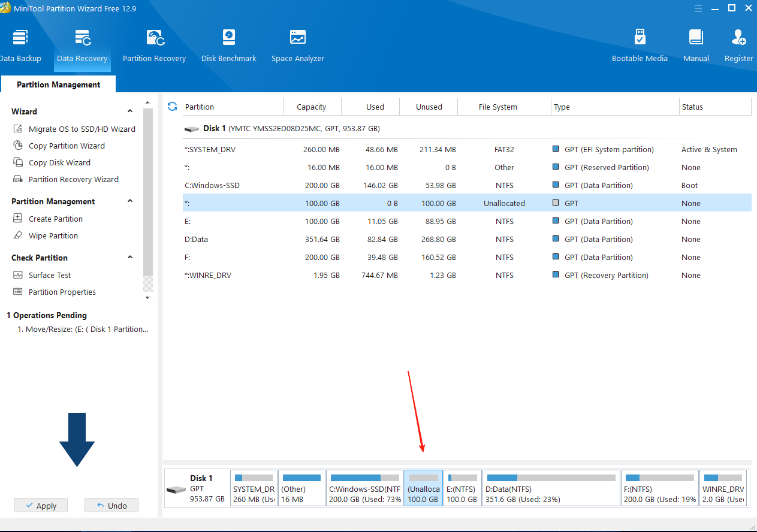Switch to the Partition Management tab
This screenshot has height=532, width=757.
coord(58,84)
